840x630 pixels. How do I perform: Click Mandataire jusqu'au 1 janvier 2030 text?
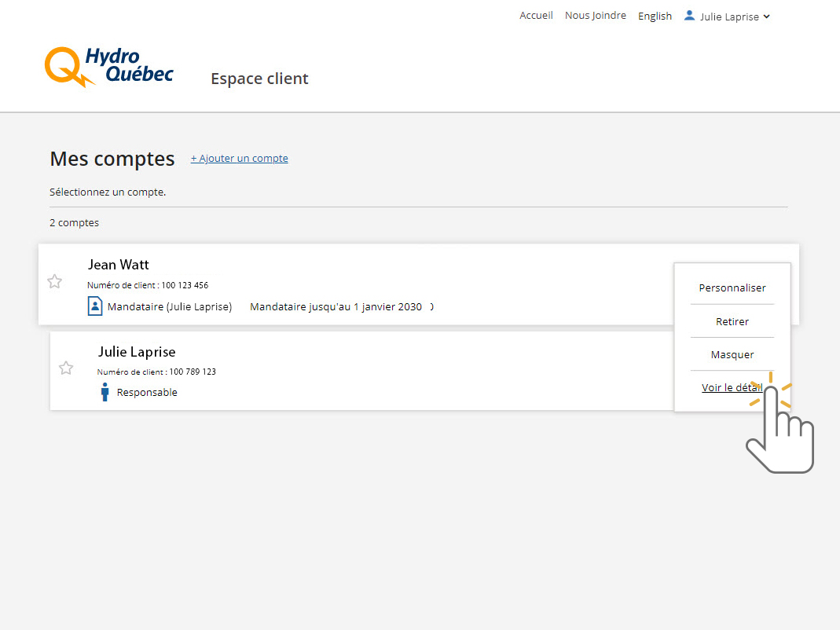coord(336,307)
